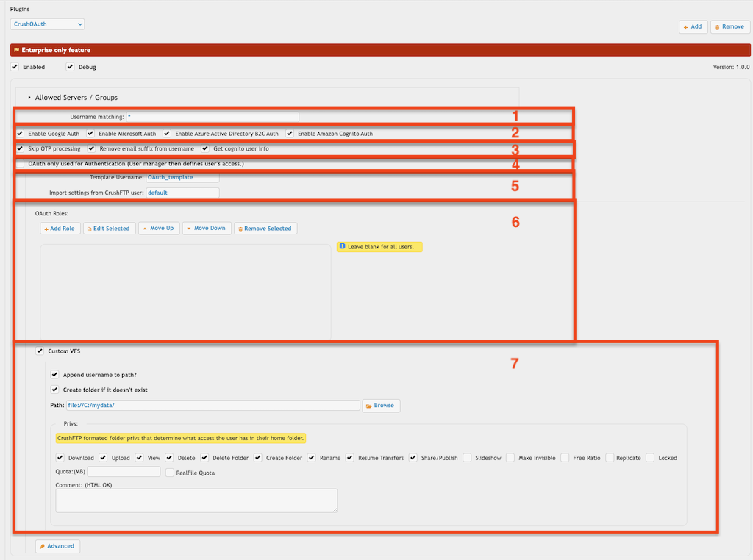Toggle the Custom VFS checkbox
This screenshot has width=753, height=560.
coord(40,351)
